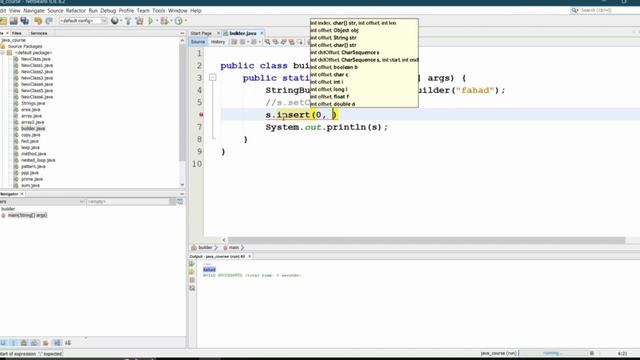Click the Redo toolbar icon

pos(49,21)
